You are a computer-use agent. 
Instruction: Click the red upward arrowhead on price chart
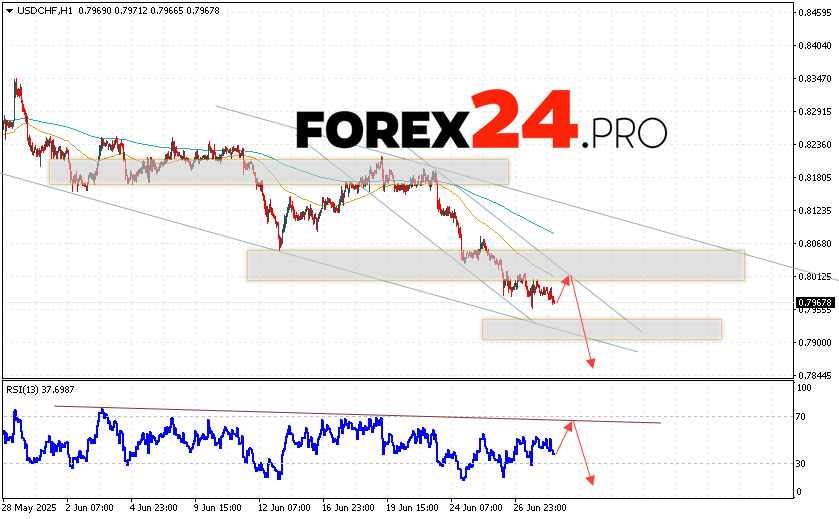[x=568, y=278]
